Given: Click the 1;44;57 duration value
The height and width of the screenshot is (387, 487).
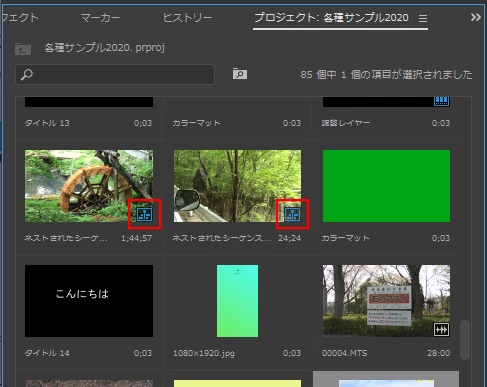Looking at the screenshot, I should pos(136,238).
